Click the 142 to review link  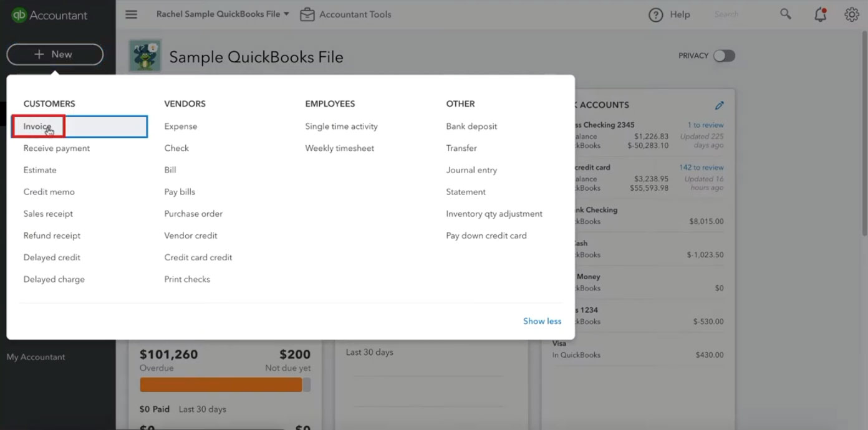click(x=702, y=168)
